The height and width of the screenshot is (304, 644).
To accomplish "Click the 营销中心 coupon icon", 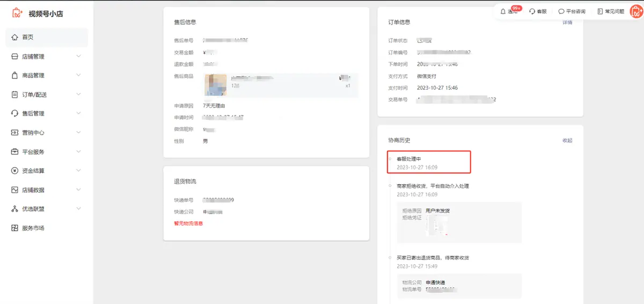I will coord(15,133).
